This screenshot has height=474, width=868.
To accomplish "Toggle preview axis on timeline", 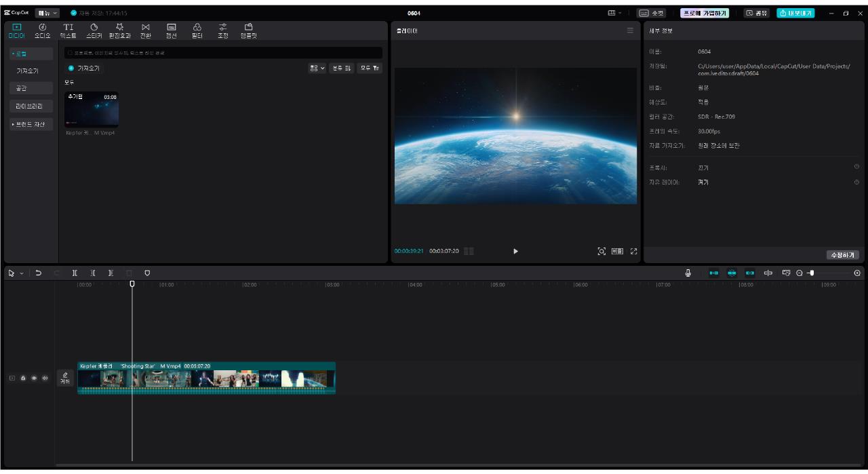I will point(768,273).
